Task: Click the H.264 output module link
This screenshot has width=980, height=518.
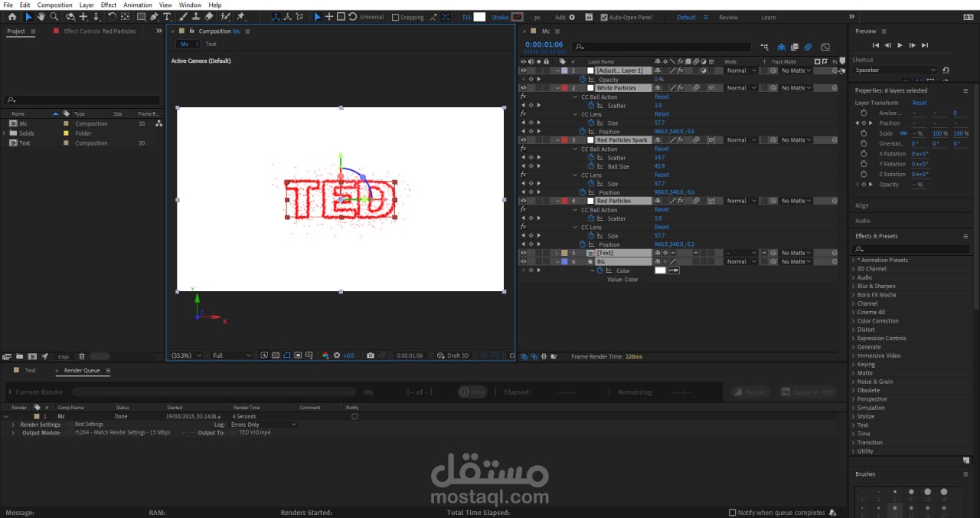Action: [122, 432]
